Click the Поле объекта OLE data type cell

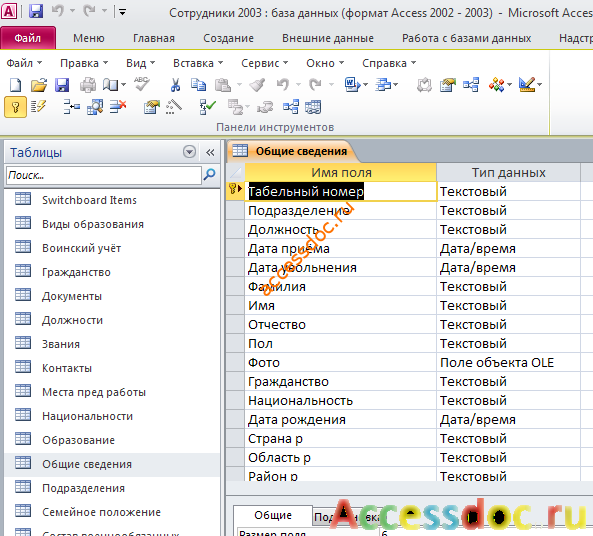pyautogui.click(x=508, y=362)
